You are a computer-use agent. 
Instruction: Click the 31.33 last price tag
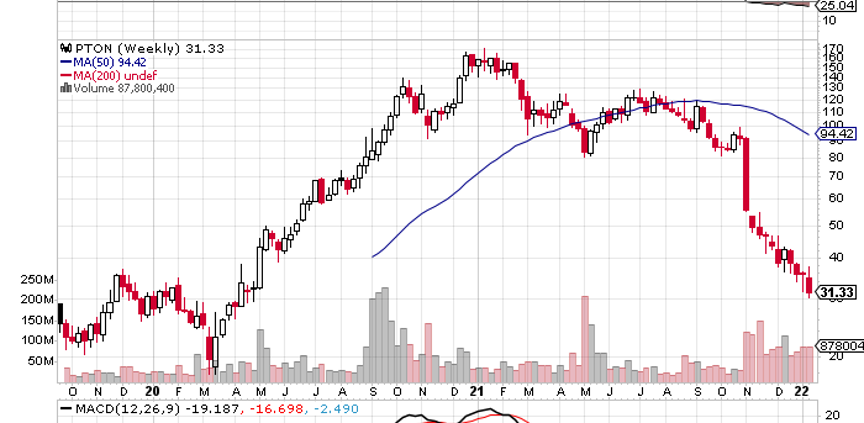[838, 293]
